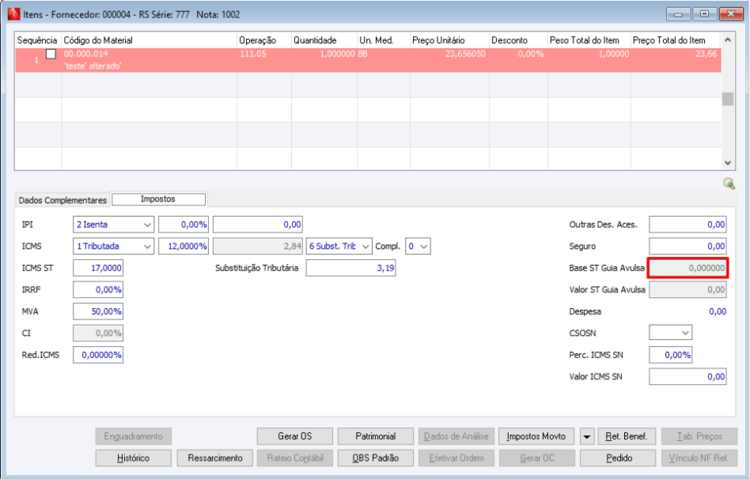Click the ICMS rate field 12,0000%
Screen dimensions: 750x479
(184, 246)
